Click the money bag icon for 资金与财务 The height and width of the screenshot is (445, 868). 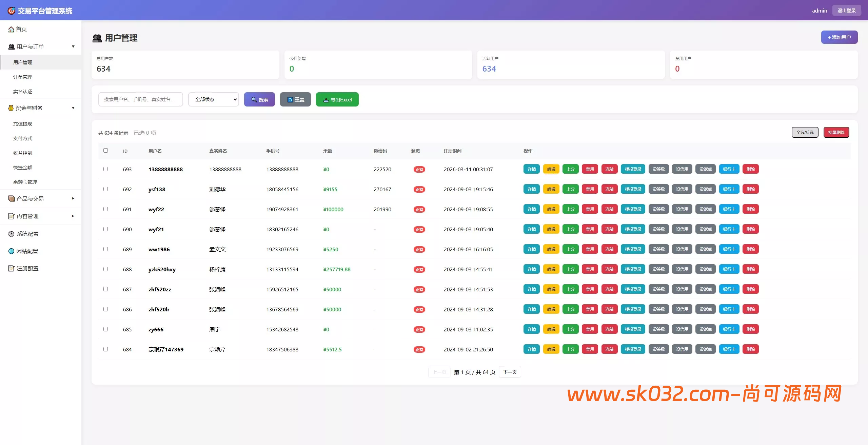(11, 108)
